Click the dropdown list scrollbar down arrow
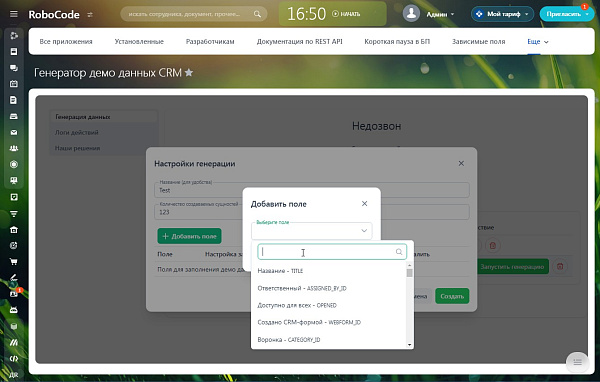 (409, 345)
